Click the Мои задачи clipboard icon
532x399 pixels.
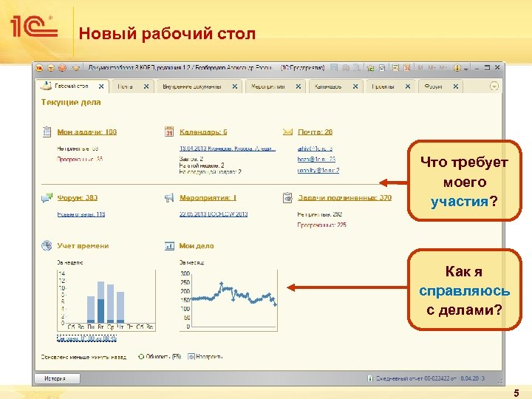click(47, 132)
